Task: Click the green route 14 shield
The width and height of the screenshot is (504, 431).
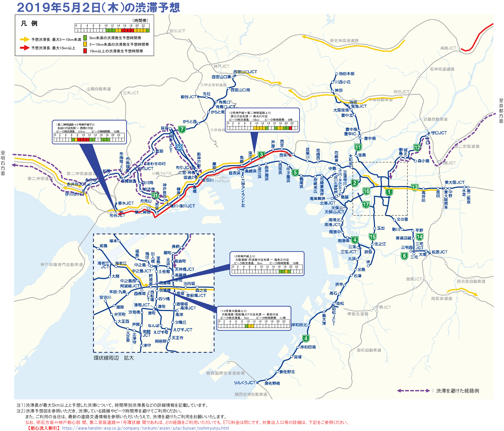Action: click(x=419, y=237)
